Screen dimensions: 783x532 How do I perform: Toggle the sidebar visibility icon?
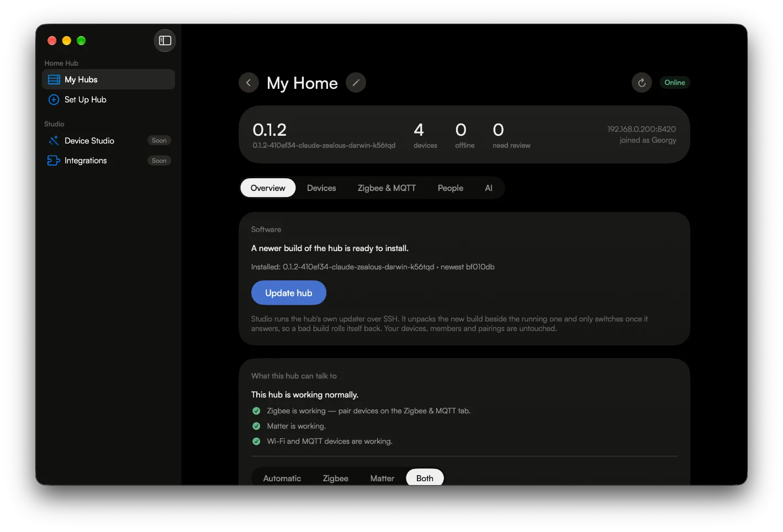click(165, 40)
